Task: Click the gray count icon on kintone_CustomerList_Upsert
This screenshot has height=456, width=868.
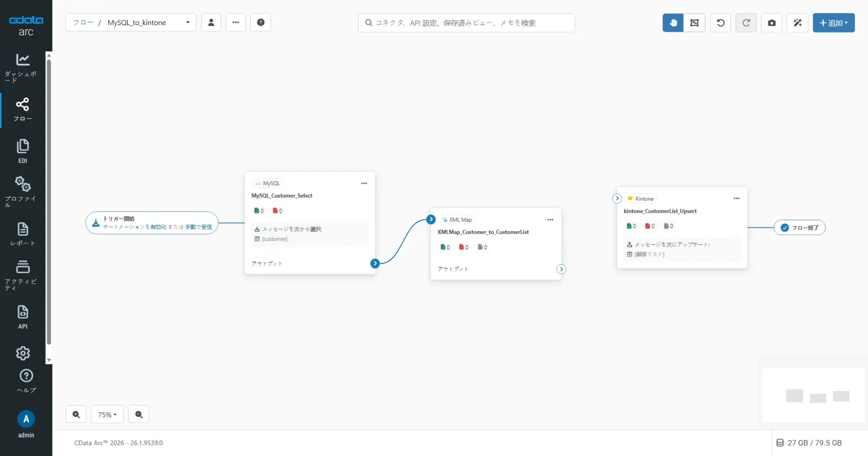Action: coord(668,226)
